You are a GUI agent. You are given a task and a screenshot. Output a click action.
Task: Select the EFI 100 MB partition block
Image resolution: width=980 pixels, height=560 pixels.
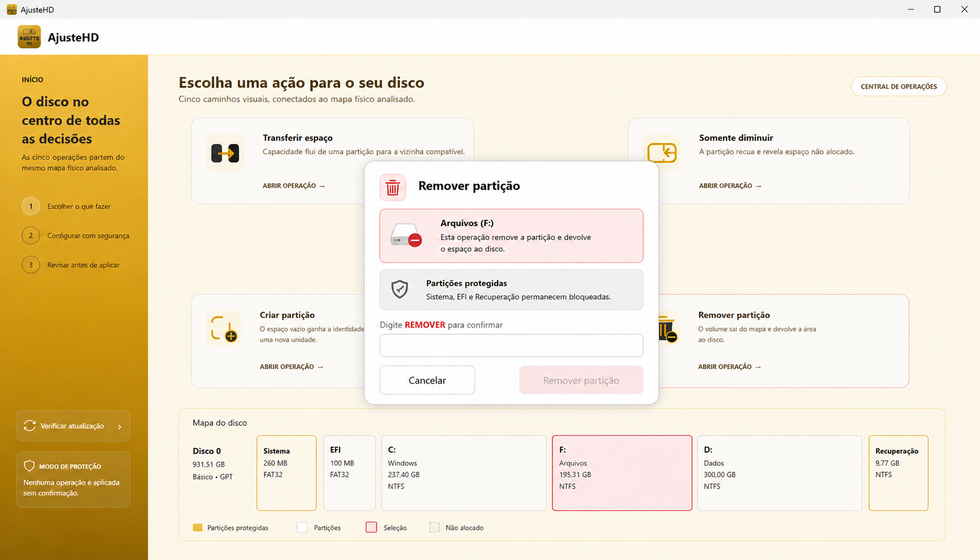pos(349,473)
